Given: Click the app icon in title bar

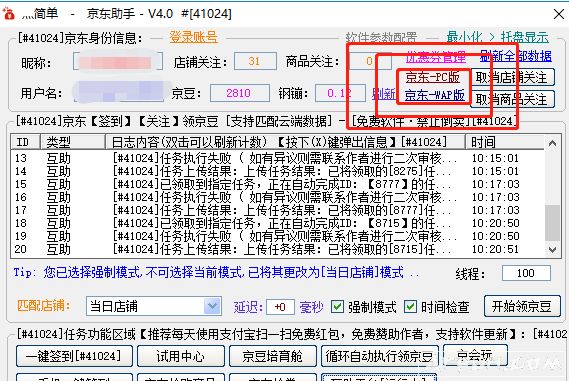Looking at the screenshot, I should point(8,14).
